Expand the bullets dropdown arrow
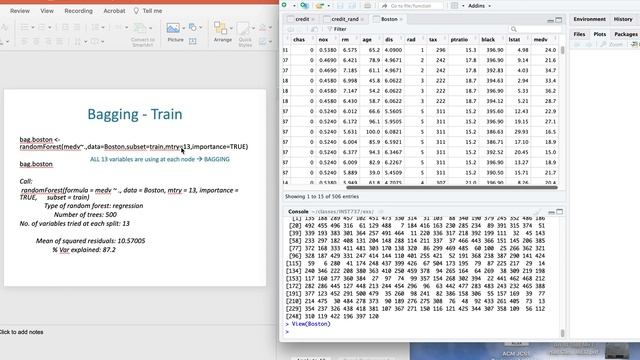The height and width of the screenshot is (360, 640). [33, 28]
